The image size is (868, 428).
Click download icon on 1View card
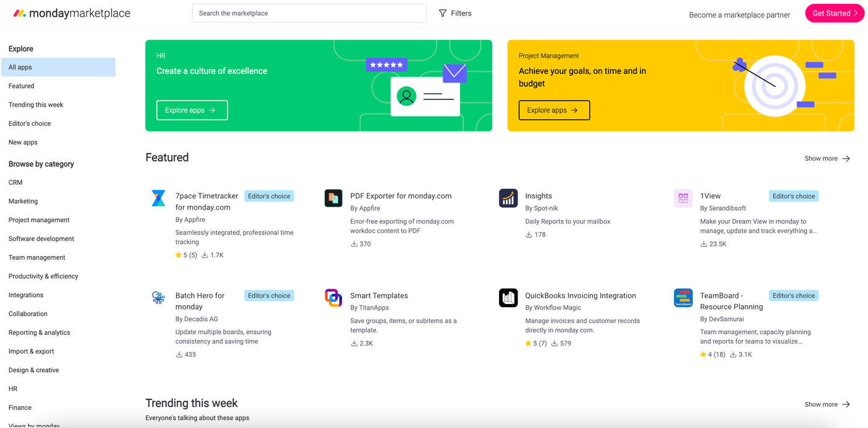[x=704, y=244]
